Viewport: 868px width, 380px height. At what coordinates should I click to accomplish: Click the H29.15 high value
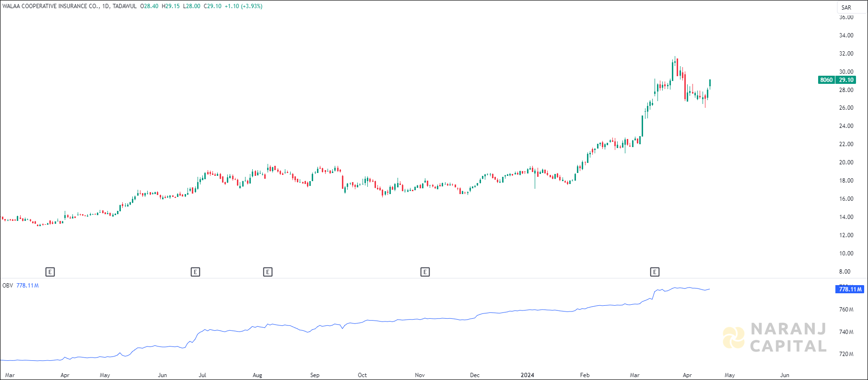click(171, 6)
